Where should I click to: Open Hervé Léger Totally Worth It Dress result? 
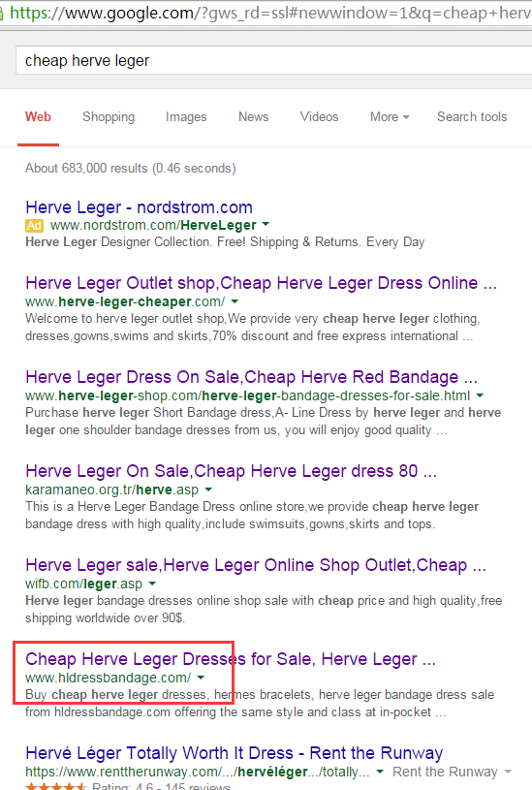click(235, 753)
